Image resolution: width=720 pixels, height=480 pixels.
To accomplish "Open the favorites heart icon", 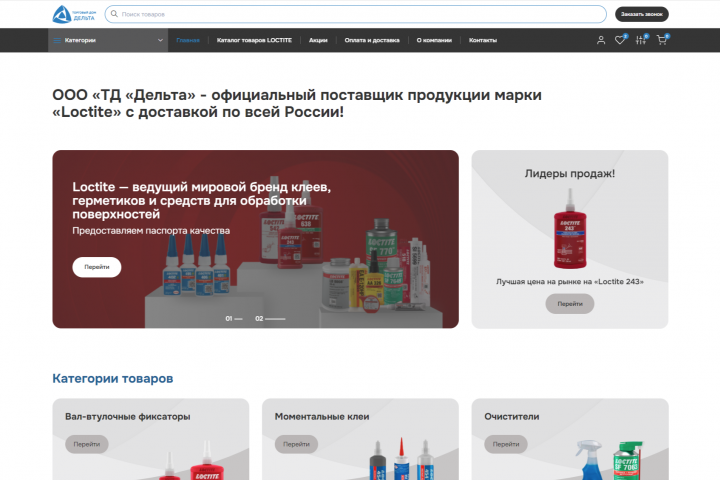I will point(620,40).
